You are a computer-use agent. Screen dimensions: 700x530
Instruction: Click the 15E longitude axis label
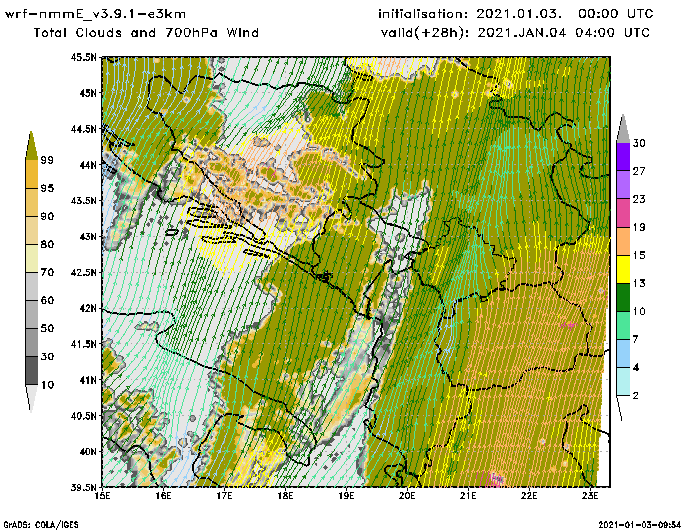click(x=103, y=496)
